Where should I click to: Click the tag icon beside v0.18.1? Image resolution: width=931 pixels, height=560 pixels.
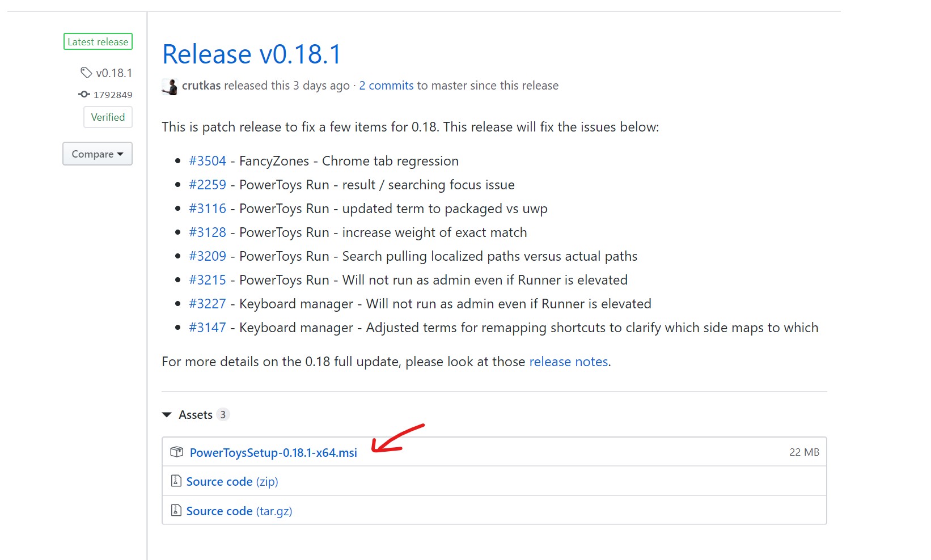(86, 73)
